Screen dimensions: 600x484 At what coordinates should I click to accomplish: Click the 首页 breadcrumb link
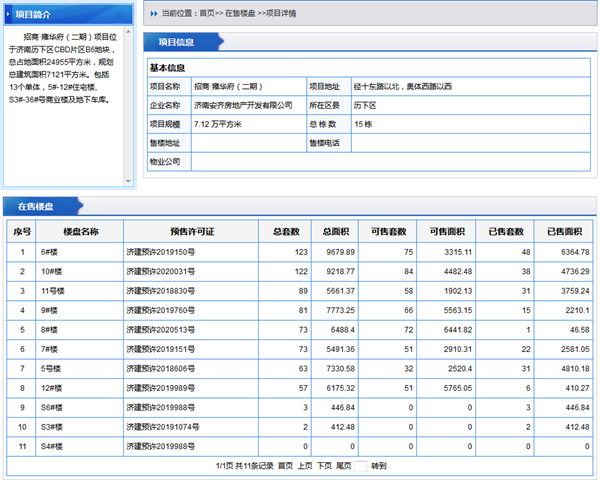(x=207, y=13)
